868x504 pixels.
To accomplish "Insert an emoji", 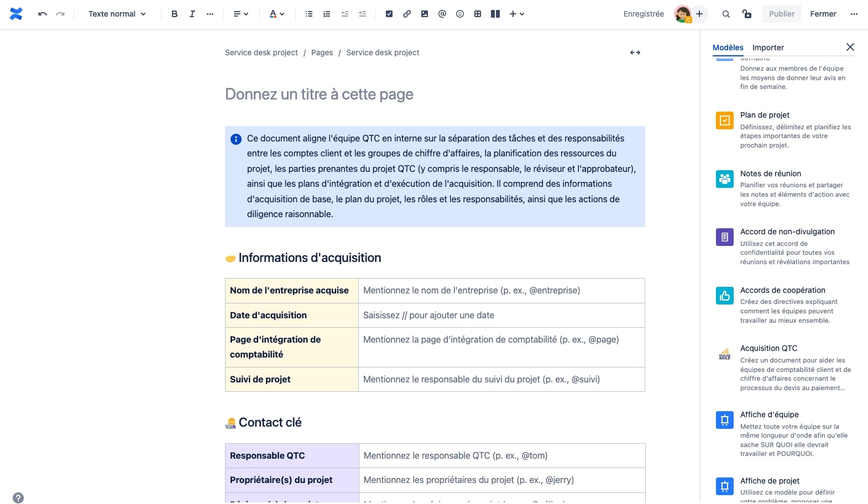I will (x=460, y=14).
